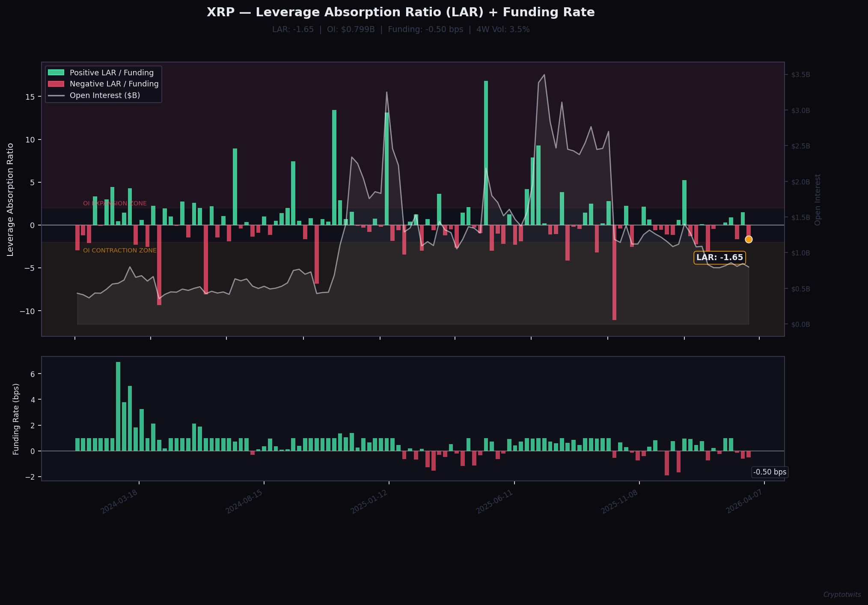Click the green Positive LAR legend swatch

point(56,73)
